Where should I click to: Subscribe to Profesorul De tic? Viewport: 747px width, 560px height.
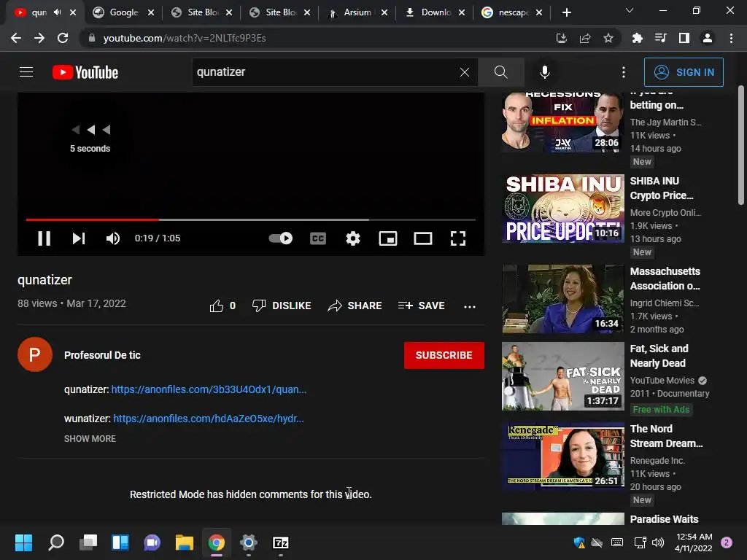[x=444, y=355]
